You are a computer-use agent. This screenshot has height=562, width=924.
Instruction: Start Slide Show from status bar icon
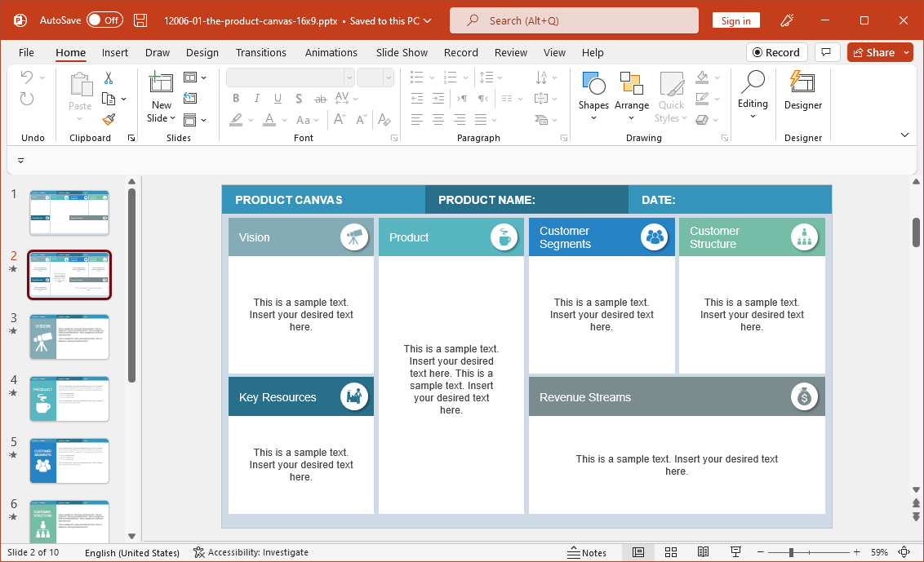(735, 552)
